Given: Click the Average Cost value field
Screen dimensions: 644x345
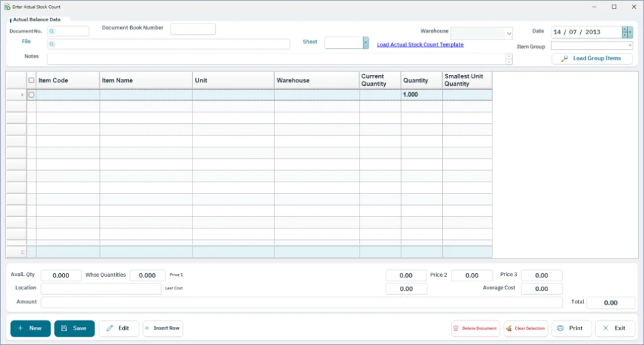Looking at the screenshot, I should coord(542,289).
